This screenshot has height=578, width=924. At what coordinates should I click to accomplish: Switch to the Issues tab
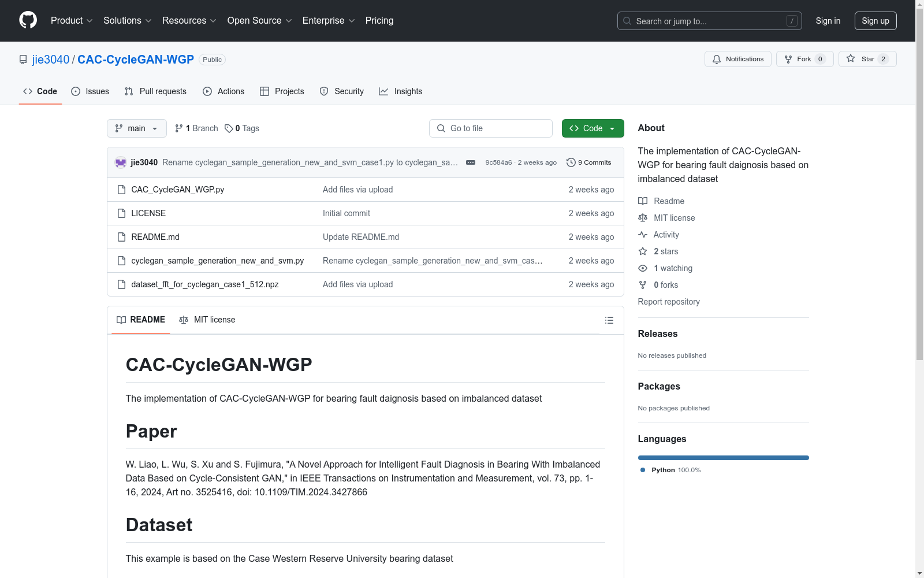tap(90, 91)
